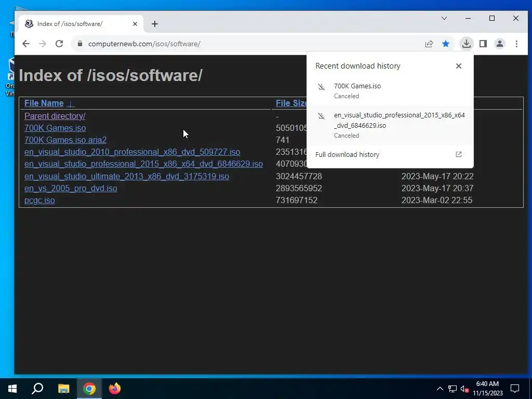The width and height of the screenshot is (532, 399).
Task: Sort by File Size column
Action: 291,103
